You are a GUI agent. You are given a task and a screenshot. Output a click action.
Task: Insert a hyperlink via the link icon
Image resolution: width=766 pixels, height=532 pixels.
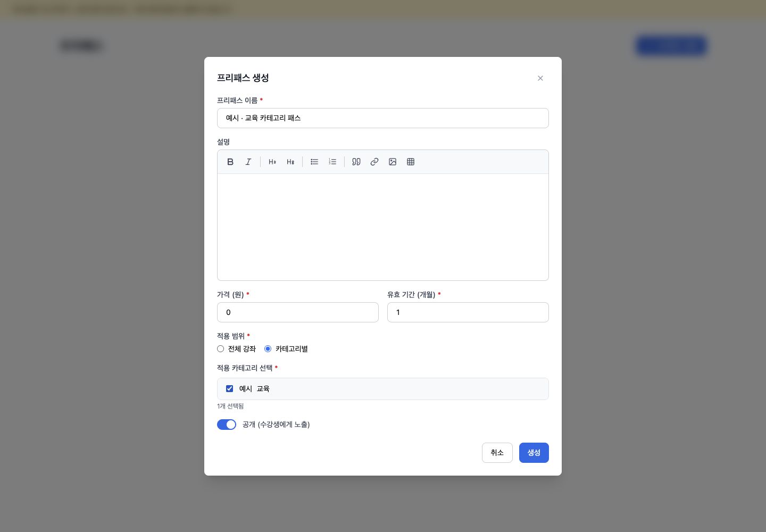tap(374, 162)
